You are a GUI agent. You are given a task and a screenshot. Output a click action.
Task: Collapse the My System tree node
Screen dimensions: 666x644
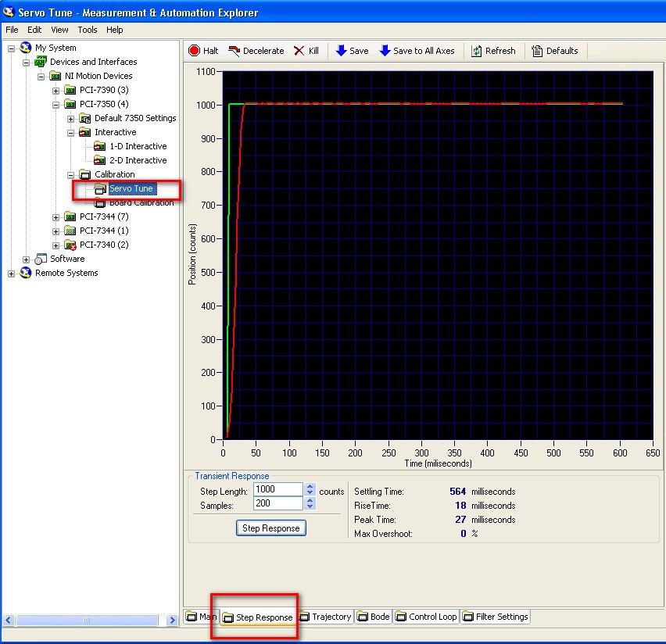click(12, 48)
